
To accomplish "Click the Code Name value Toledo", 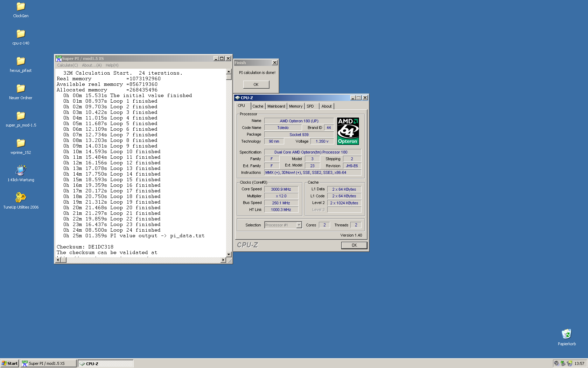I will pyautogui.click(x=283, y=128).
